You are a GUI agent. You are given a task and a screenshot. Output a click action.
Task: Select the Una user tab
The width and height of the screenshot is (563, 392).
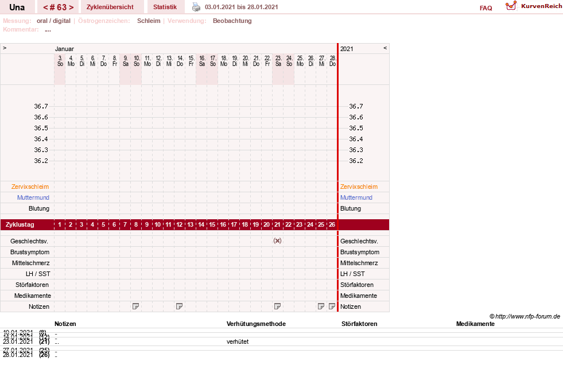tap(17, 7)
